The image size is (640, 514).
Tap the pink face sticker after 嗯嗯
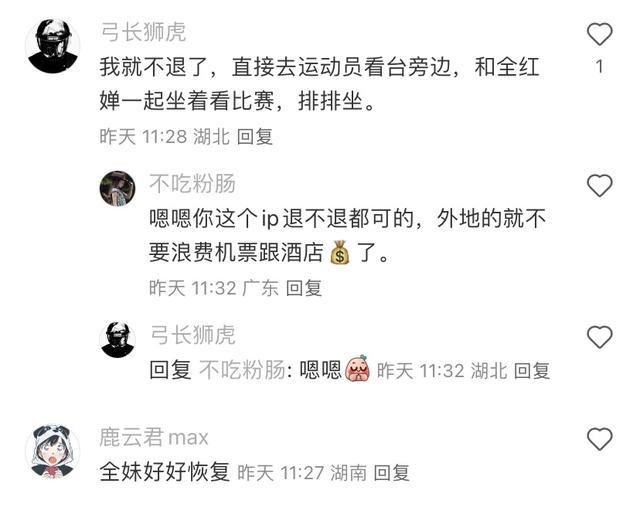point(358,369)
